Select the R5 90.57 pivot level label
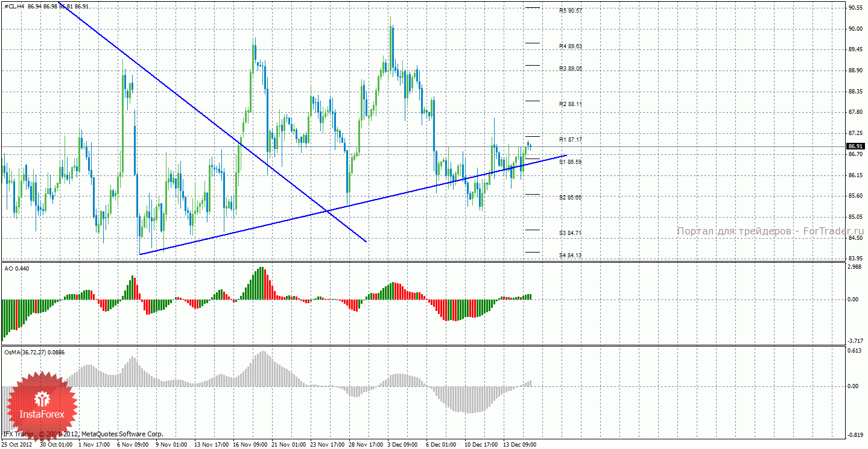Viewport: 868px width, 449px height. pos(570,11)
